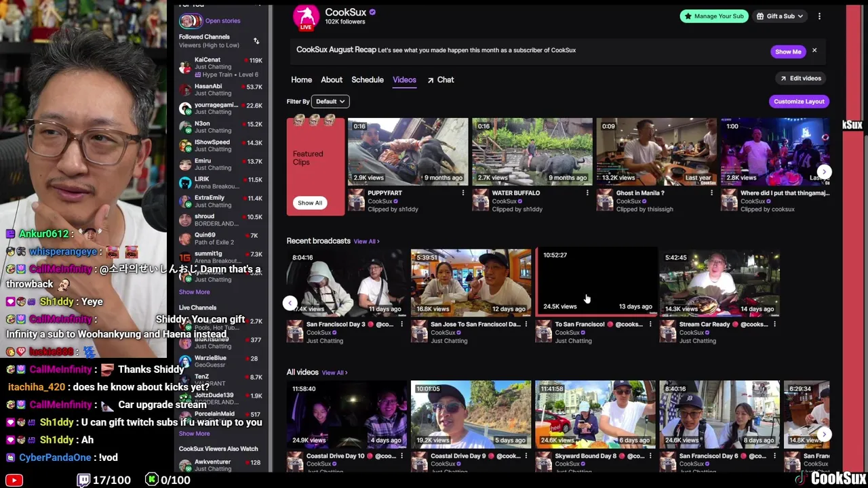
Task: Open the Ghost in Manila clip thumbnail
Action: point(656,152)
